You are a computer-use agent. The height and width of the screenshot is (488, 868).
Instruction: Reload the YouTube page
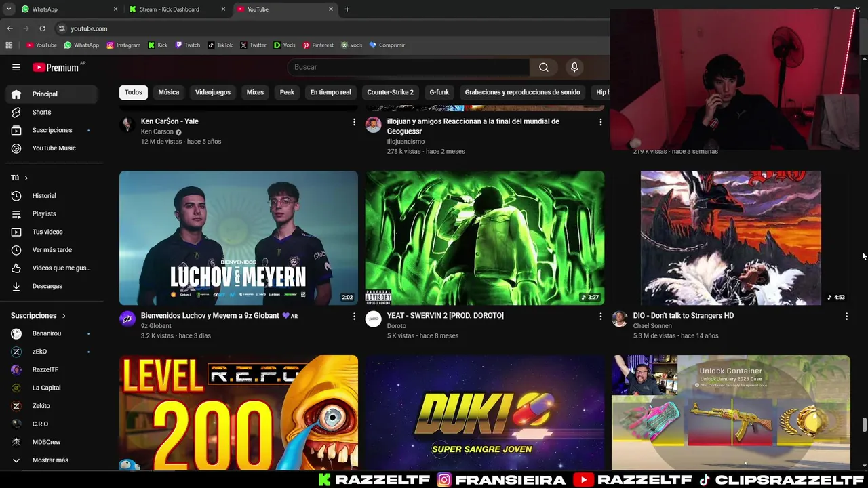(42, 28)
